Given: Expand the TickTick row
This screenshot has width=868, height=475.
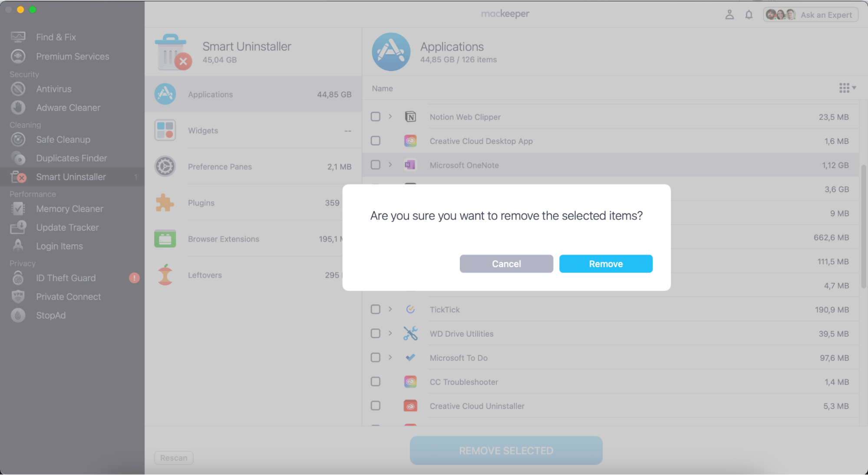Looking at the screenshot, I should pos(390,309).
